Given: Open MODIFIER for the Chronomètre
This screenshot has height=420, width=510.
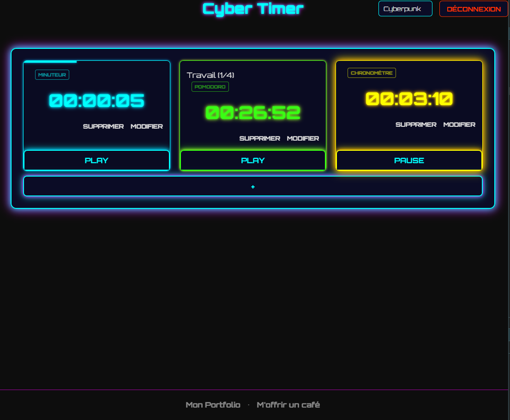Looking at the screenshot, I should (459, 124).
